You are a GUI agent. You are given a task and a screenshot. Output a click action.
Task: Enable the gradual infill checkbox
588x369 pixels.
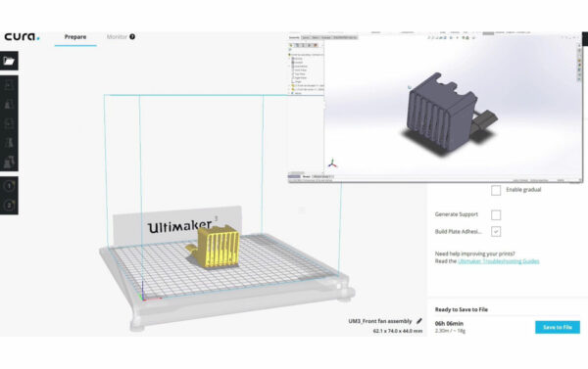tap(496, 190)
